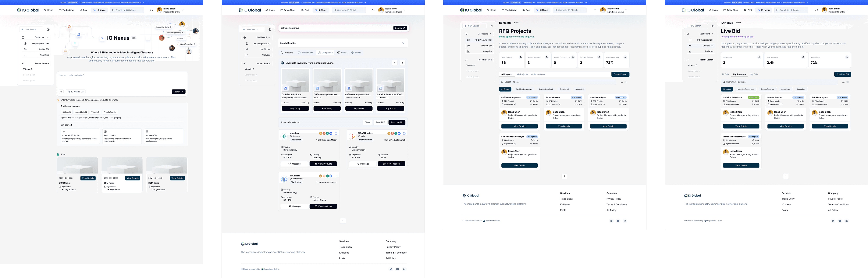The image size is (868, 278).
Task: Click previous arrow in Available Inventory carousel
Action: [x=395, y=63]
